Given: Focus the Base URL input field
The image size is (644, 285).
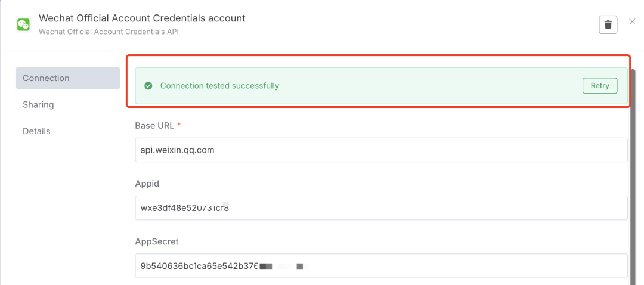Looking at the screenshot, I should [x=381, y=150].
